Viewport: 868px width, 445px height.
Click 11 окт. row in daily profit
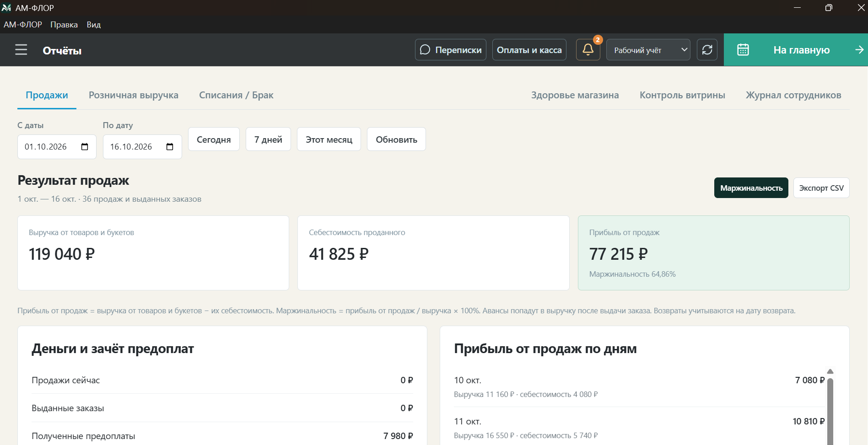639,428
